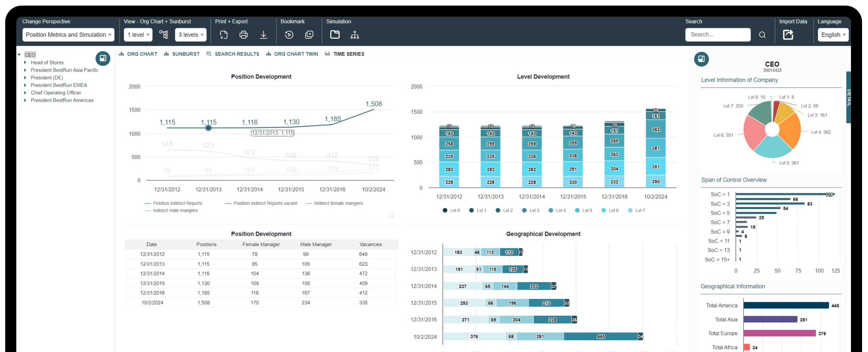This screenshot has width=868, height=352.
Task: Select the CEO label in tree
Action: pyautogui.click(x=30, y=54)
